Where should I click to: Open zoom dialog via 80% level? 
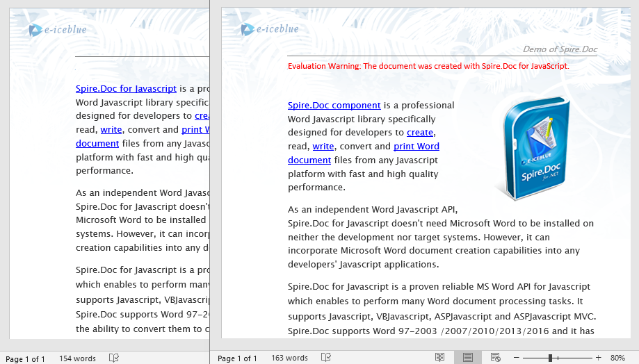tap(617, 358)
